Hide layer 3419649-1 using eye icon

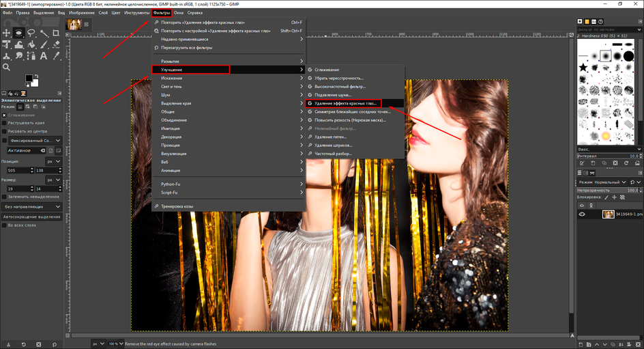(x=582, y=214)
